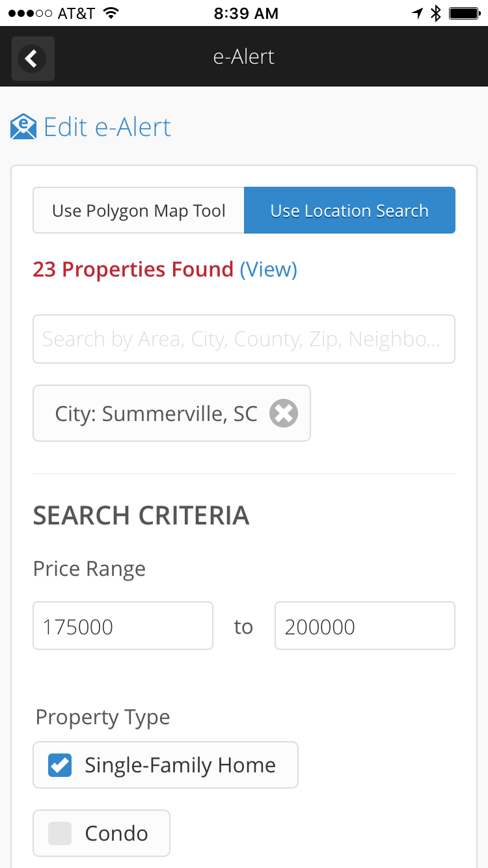The width and height of the screenshot is (488, 868).
Task: Edit the minimum price 175000 field
Action: (x=123, y=626)
